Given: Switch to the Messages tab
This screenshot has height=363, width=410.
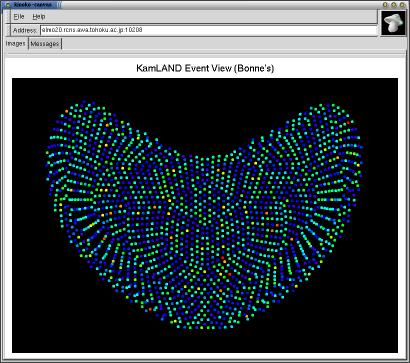Looking at the screenshot, I should coord(45,44).
